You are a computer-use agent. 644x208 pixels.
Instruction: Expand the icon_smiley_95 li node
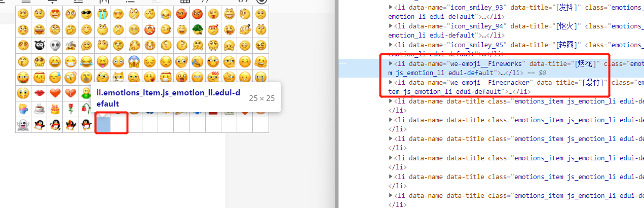point(391,45)
